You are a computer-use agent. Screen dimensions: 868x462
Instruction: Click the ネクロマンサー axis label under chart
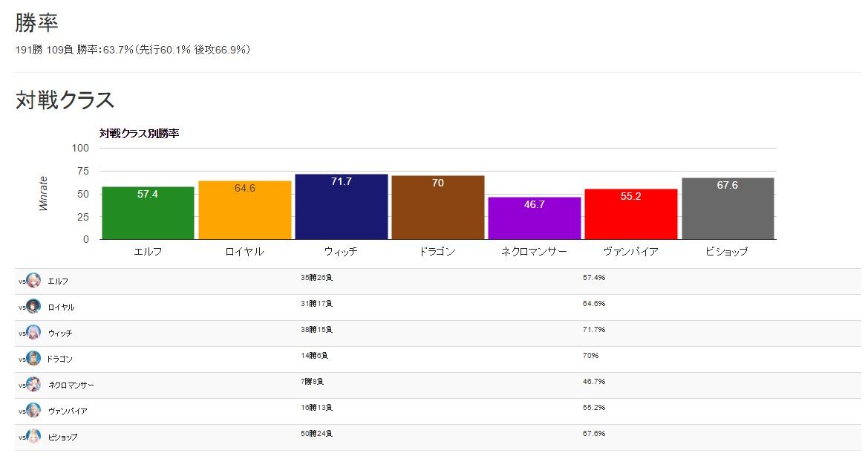534,252
